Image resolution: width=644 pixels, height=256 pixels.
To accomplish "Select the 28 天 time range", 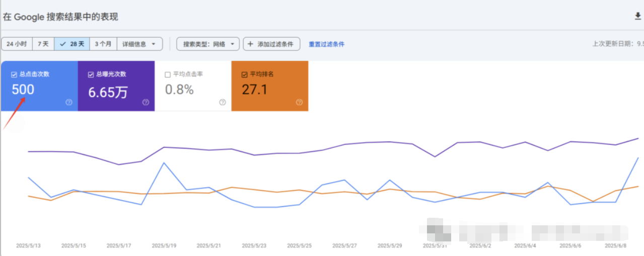I will coord(73,44).
